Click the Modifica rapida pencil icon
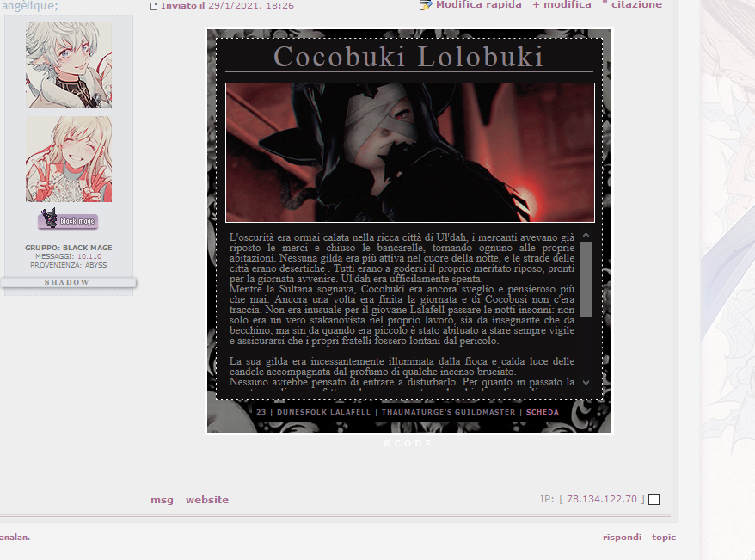755x560 pixels. pos(426,5)
